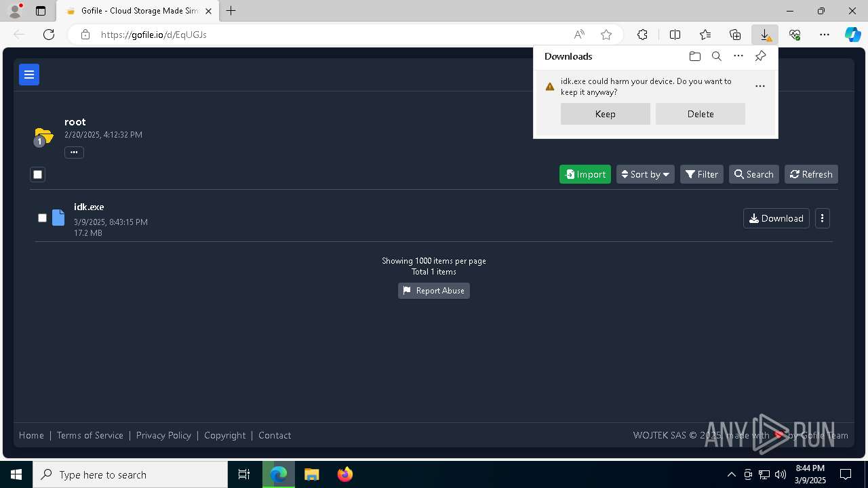Open Edge Settings and more menu
The height and width of the screenshot is (488, 868).
point(825,35)
